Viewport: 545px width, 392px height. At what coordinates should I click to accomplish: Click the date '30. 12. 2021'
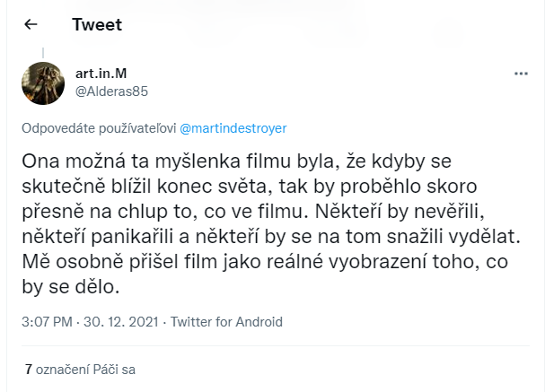(118, 322)
